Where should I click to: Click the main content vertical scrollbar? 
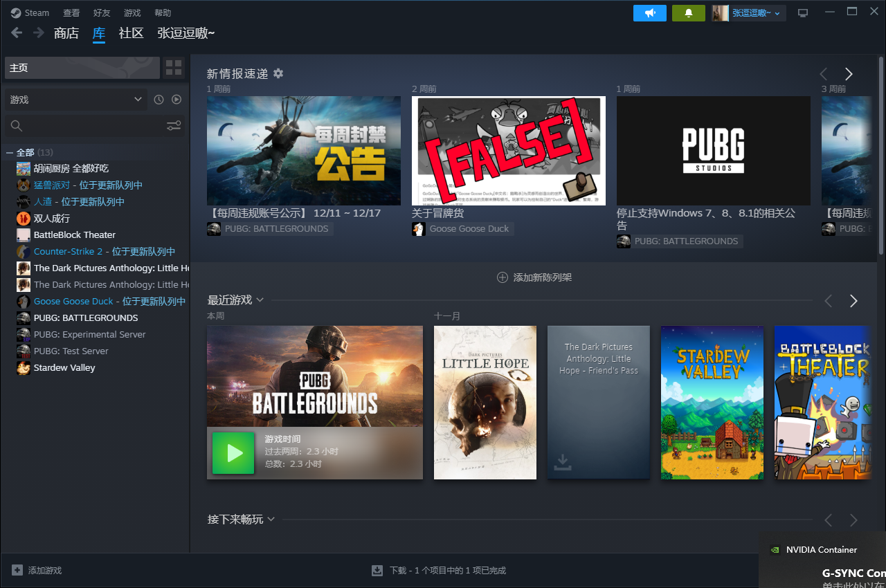(881, 156)
